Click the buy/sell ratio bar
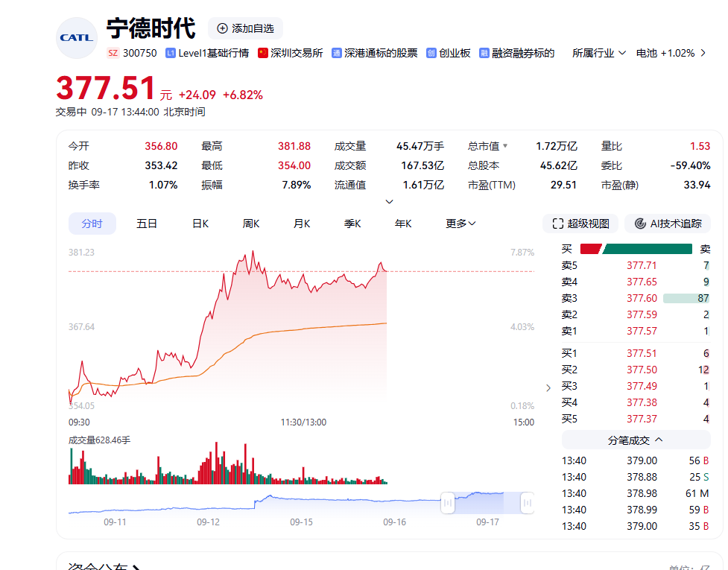728x570 pixels. point(636,249)
